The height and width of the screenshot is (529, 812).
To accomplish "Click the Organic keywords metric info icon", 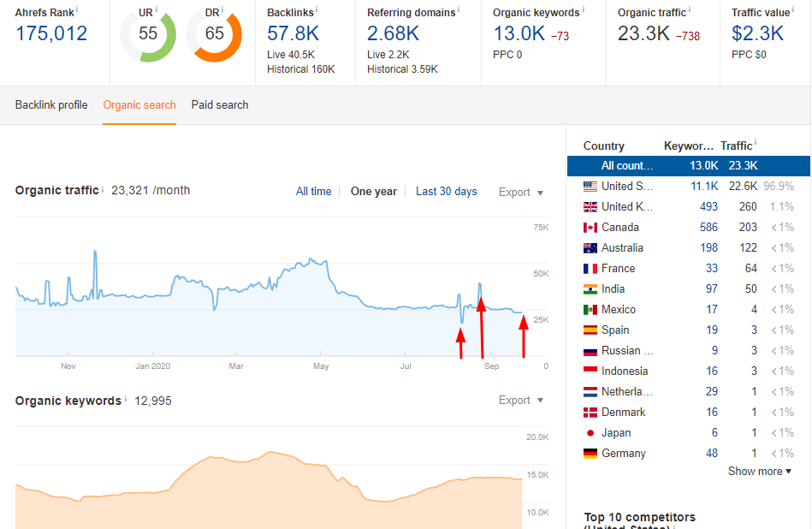I will [583, 9].
